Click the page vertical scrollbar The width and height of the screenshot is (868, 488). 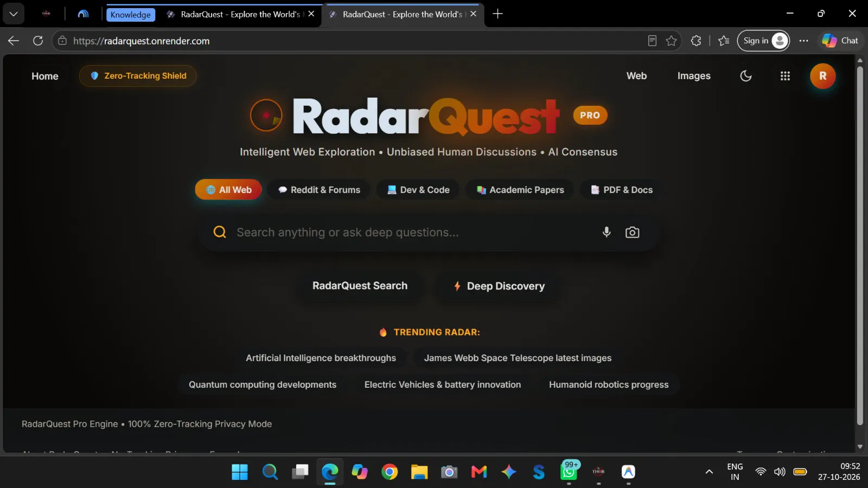click(859, 245)
